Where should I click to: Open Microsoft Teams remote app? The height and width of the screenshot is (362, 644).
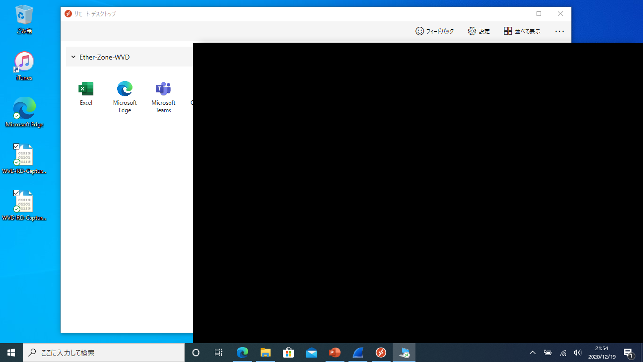point(163,96)
